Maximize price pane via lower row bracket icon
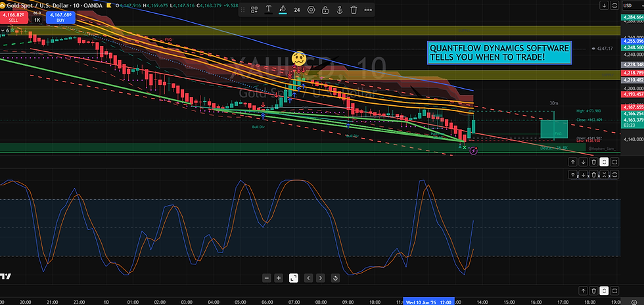This screenshot has height=305, width=644. coord(614,162)
